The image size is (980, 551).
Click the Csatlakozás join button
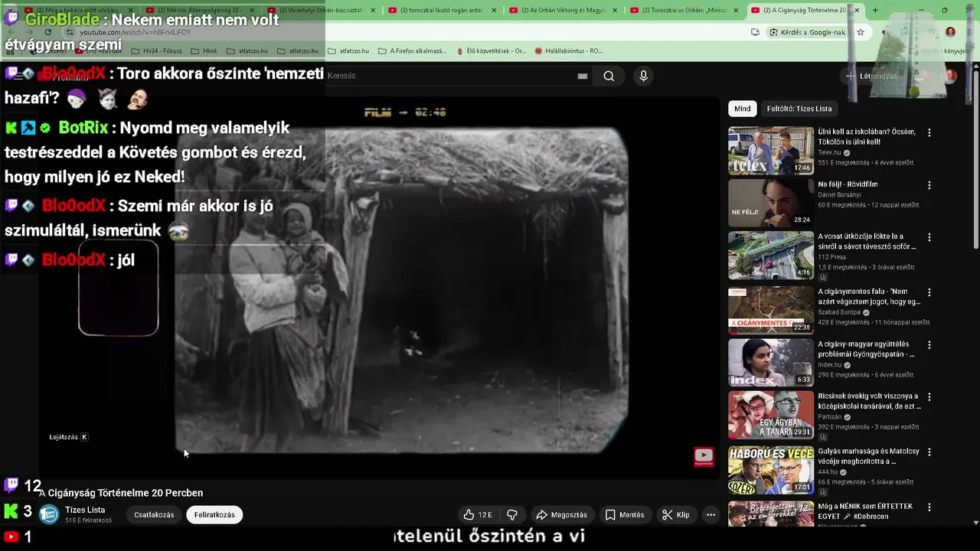pos(154,515)
